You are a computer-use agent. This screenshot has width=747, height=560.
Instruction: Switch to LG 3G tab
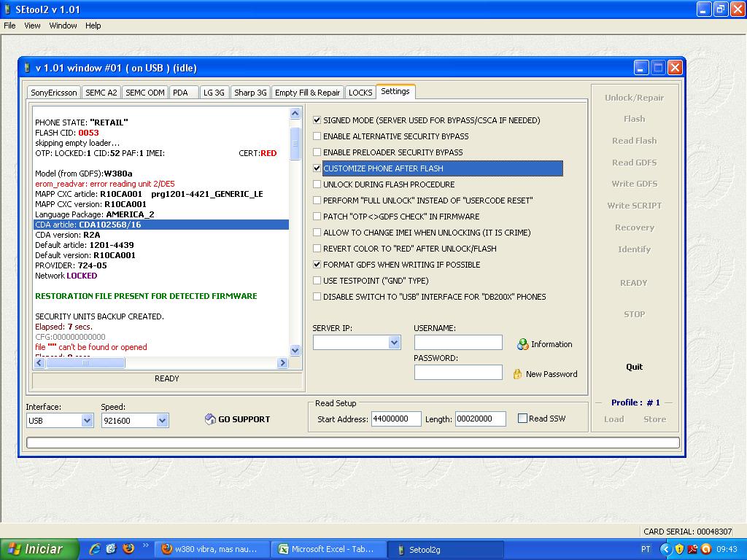tap(214, 93)
